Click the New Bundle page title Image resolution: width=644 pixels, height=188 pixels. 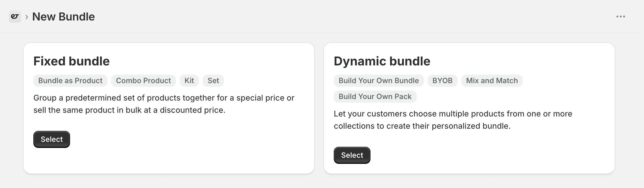pos(64,17)
